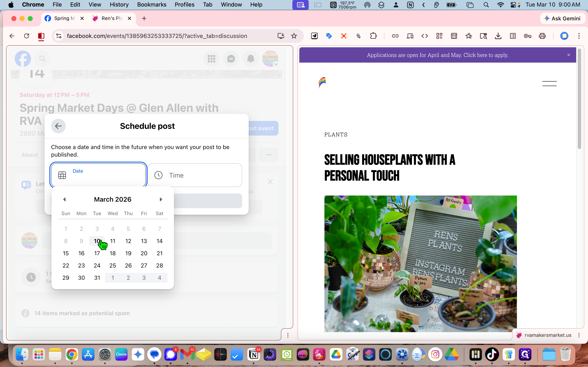This screenshot has height=367, width=588.
Task: Reload the current page
Action: (27, 36)
